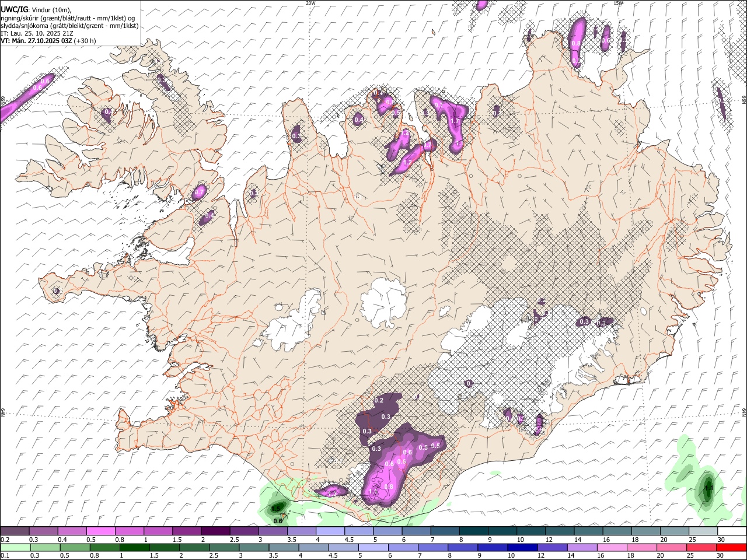Click the palest green 0.1–0.3 rain swatch
The width and height of the screenshot is (747, 560).
point(15,547)
